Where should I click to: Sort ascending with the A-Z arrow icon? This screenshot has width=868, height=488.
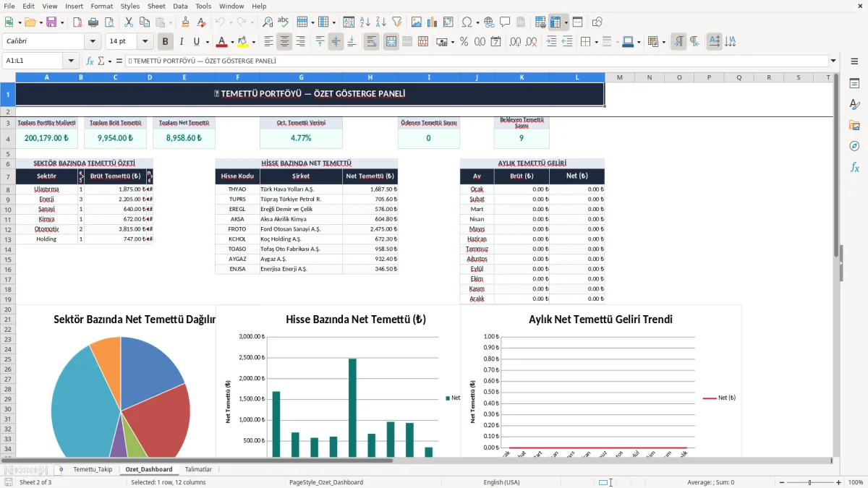[x=365, y=22]
